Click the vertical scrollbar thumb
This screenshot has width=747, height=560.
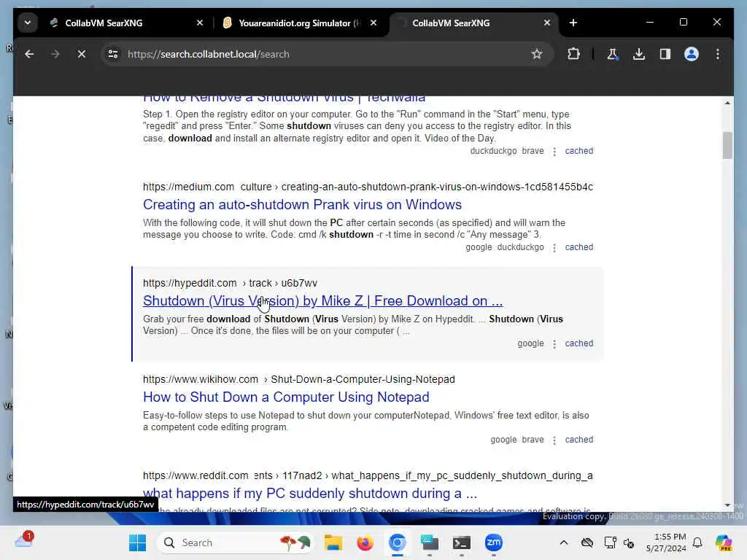tap(727, 145)
